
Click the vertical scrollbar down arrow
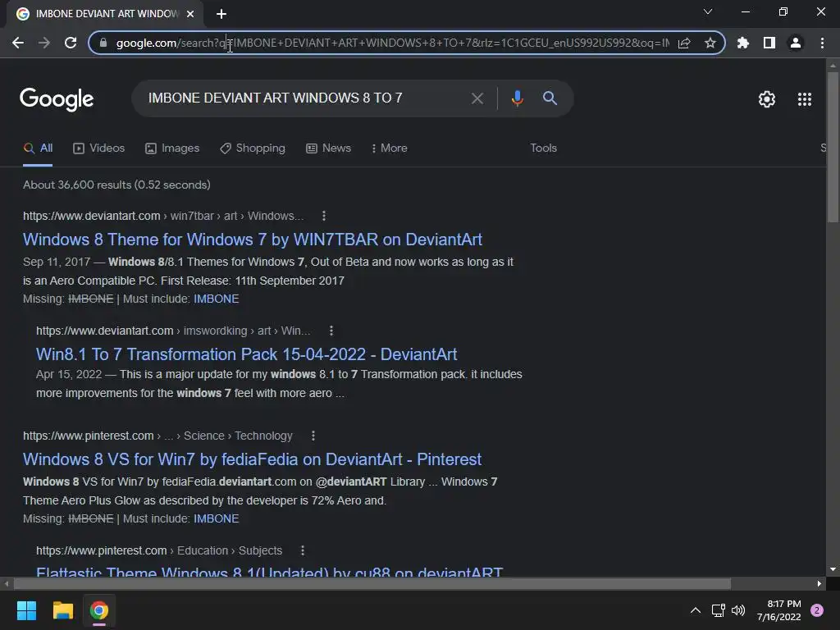click(x=833, y=569)
